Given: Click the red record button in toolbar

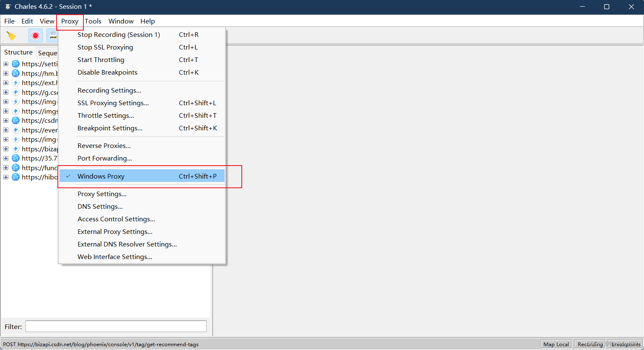Looking at the screenshot, I should coord(36,36).
